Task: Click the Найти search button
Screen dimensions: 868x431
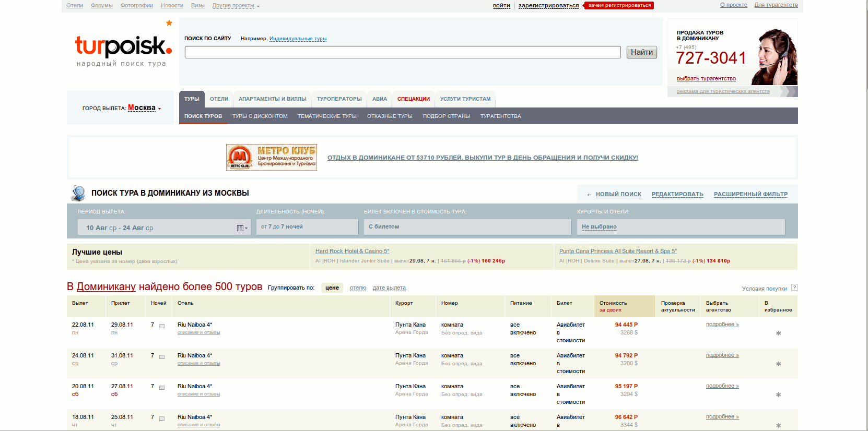Action: (x=642, y=52)
